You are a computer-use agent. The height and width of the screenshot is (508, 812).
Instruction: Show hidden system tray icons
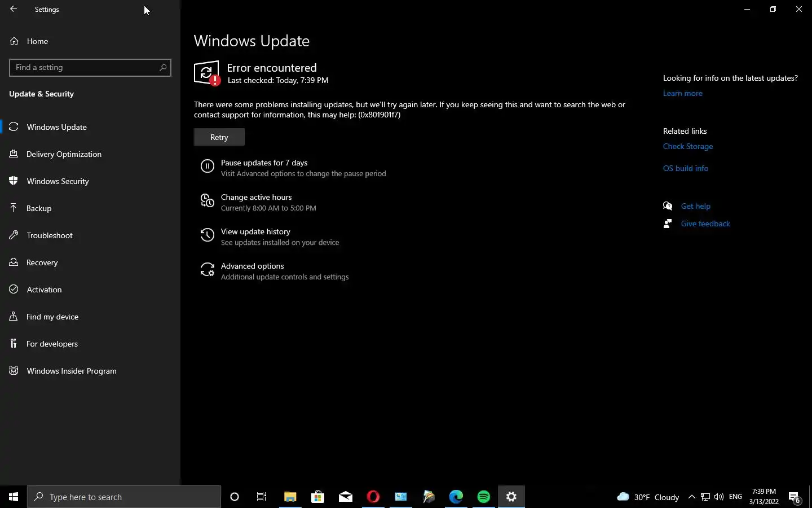pyautogui.click(x=692, y=497)
